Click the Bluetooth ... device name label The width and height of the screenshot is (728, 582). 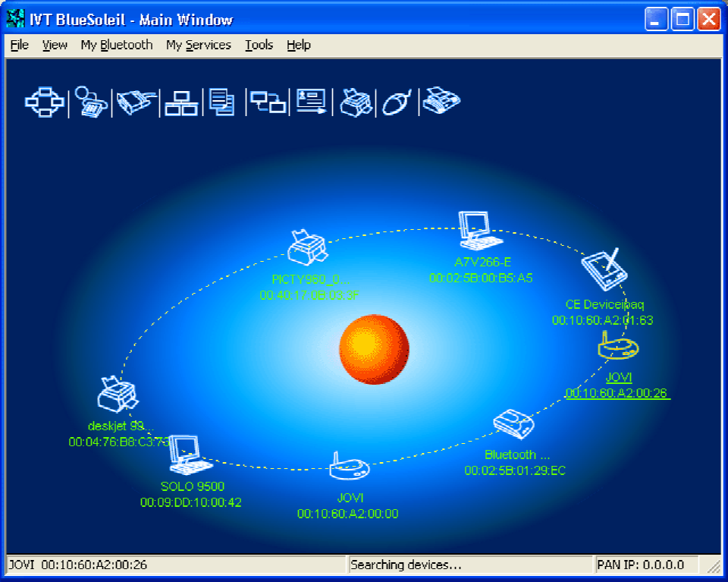tap(516, 455)
